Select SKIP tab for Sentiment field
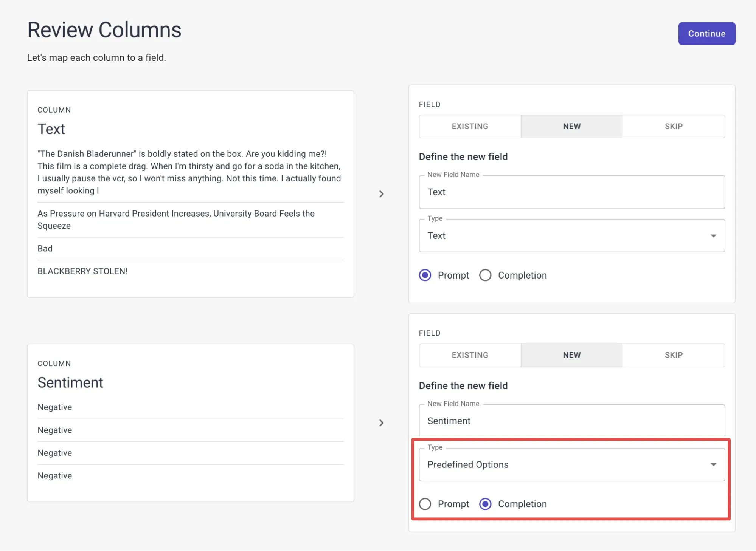This screenshot has width=756, height=551. click(x=674, y=355)
